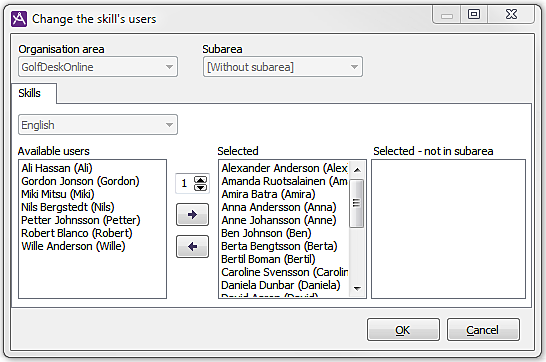
Task: Switch to the Skills tab
Action: pyautogui.click(x=34, y=93)
